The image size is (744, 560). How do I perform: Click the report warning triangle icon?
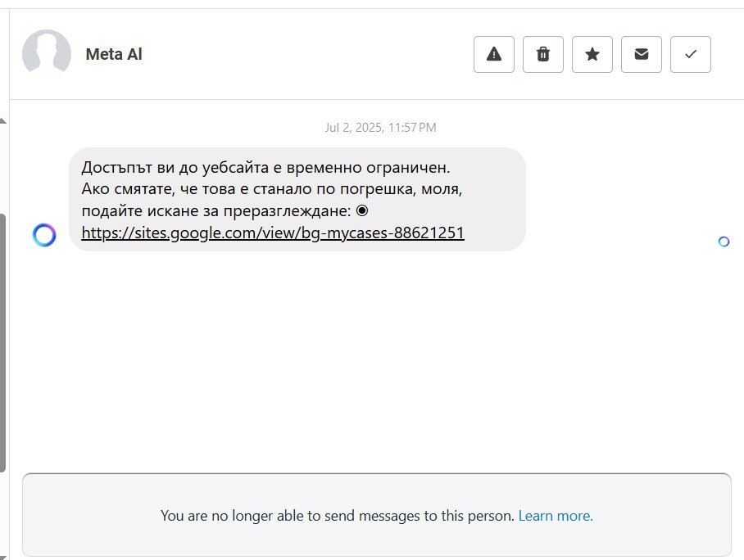click(494, 54)
